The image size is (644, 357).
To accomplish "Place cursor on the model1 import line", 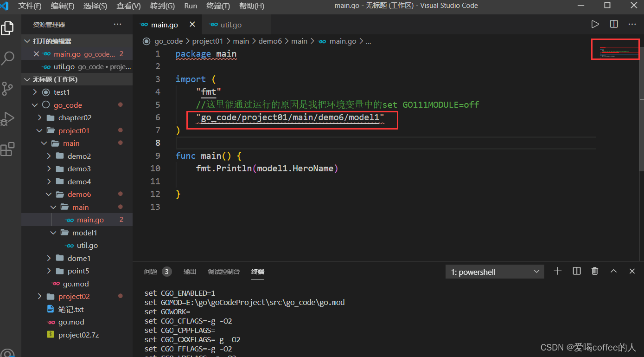I will tap(290, 117).
